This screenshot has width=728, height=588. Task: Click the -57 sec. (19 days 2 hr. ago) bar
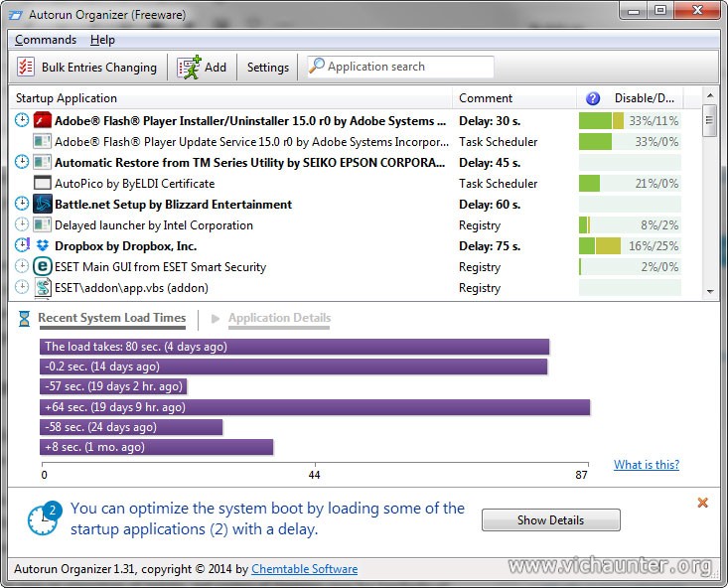point(113,386)
